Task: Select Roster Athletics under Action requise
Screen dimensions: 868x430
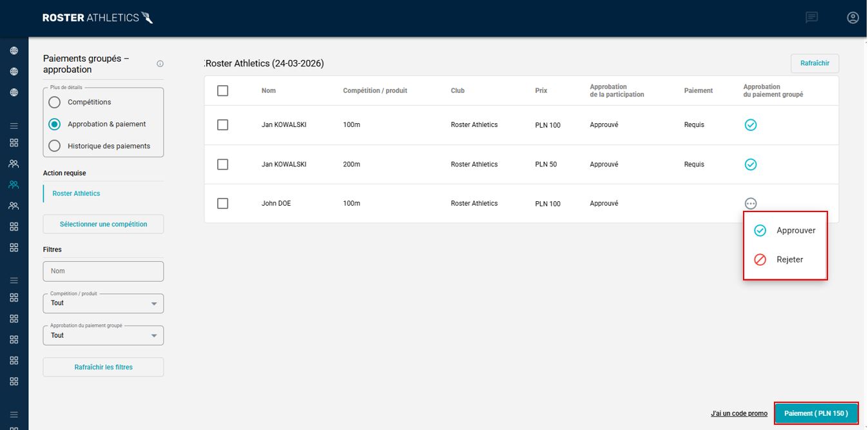Action: pos(76,193)
